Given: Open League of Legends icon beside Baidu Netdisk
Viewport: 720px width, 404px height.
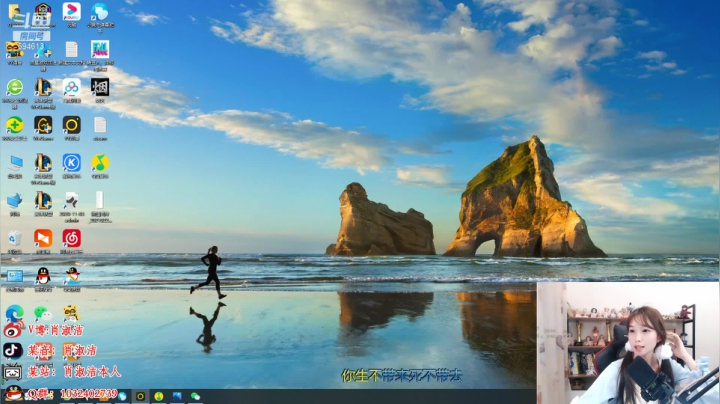Looking at the screenshot, I should (x=43, y=87).
